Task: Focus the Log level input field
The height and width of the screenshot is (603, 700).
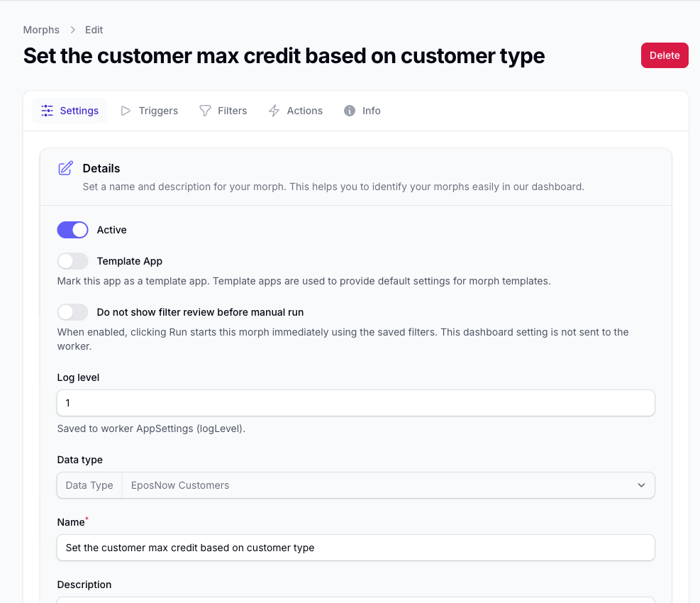Action: point(356,403)
